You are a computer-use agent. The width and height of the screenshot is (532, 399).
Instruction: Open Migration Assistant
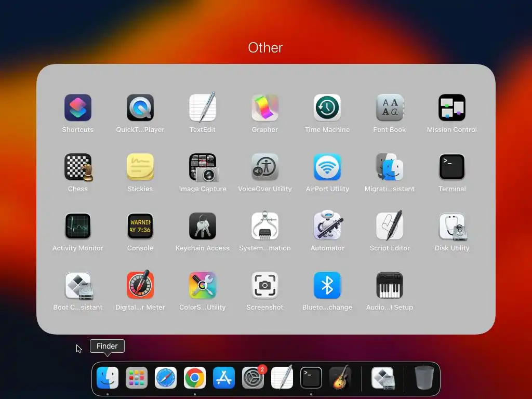[390, 167]
